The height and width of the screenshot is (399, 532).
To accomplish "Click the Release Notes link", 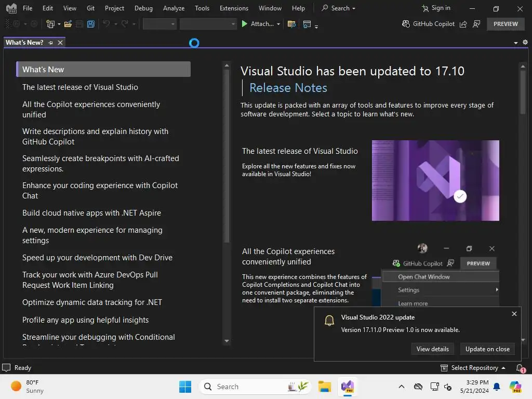I will 288,88.
